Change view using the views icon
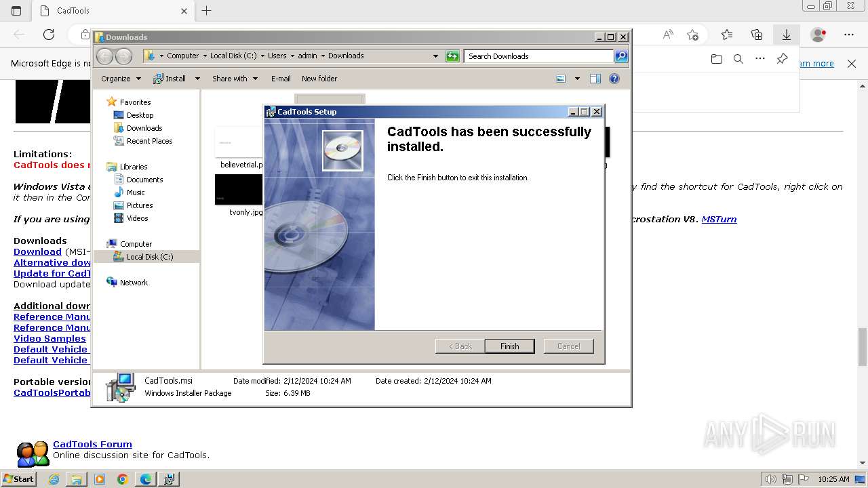 coord(561,79)
